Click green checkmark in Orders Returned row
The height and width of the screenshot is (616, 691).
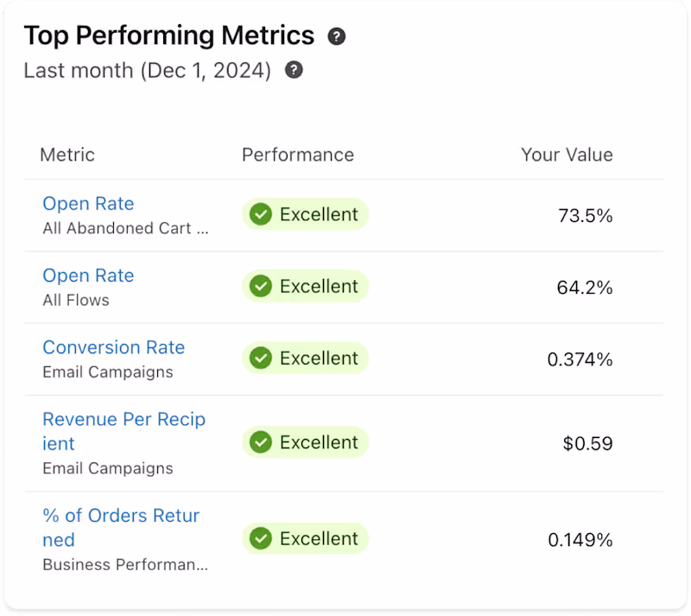[261, 539]
